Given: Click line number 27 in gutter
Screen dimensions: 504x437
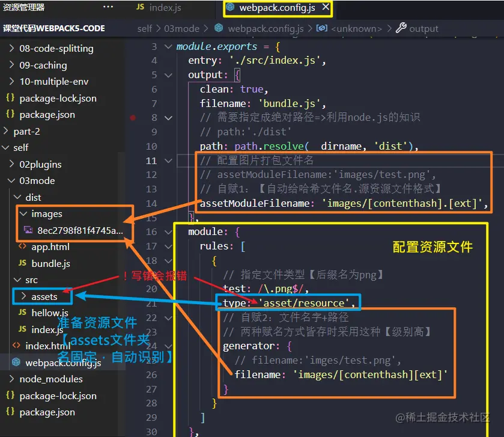Looking at the screenshot, I should click(151, 390).
